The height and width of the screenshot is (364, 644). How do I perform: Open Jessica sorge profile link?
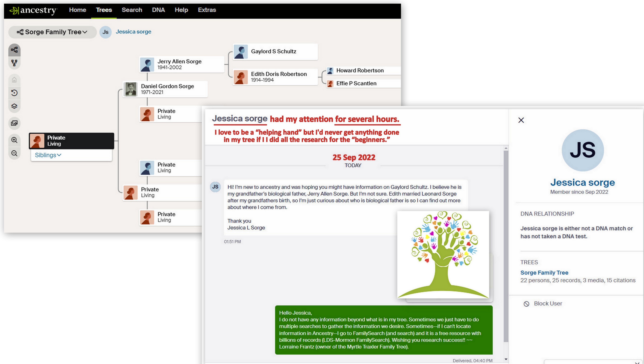[133, 32]
